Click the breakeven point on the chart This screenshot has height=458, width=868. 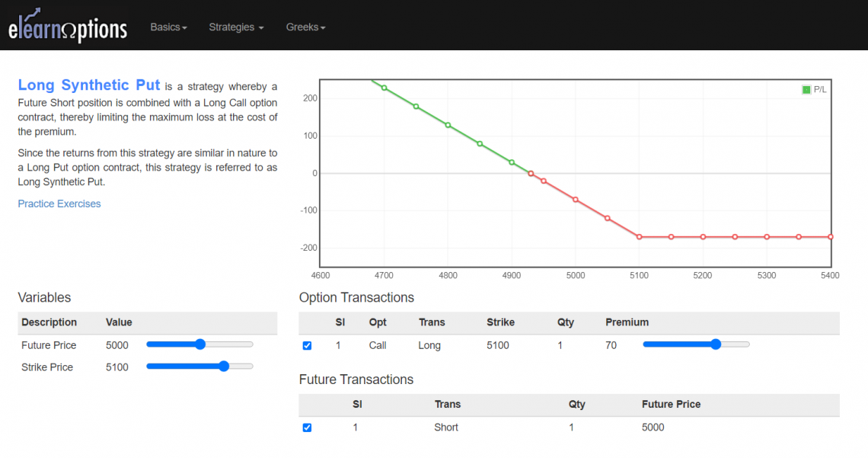coord(531,174)
